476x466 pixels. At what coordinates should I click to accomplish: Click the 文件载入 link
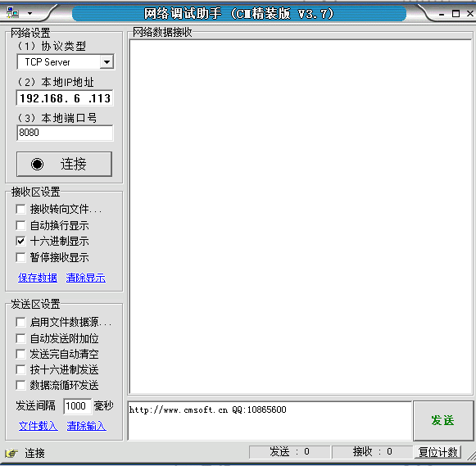(39, 426)
